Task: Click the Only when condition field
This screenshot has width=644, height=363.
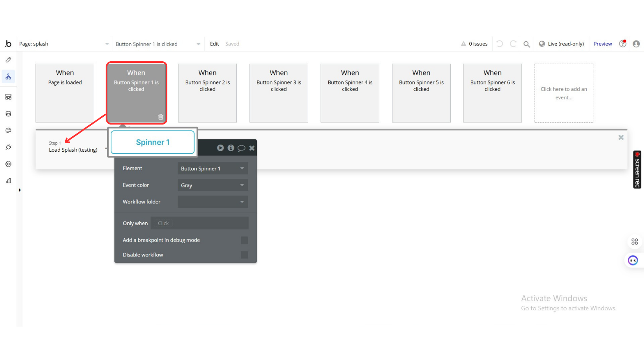Action: click(199, 223)
